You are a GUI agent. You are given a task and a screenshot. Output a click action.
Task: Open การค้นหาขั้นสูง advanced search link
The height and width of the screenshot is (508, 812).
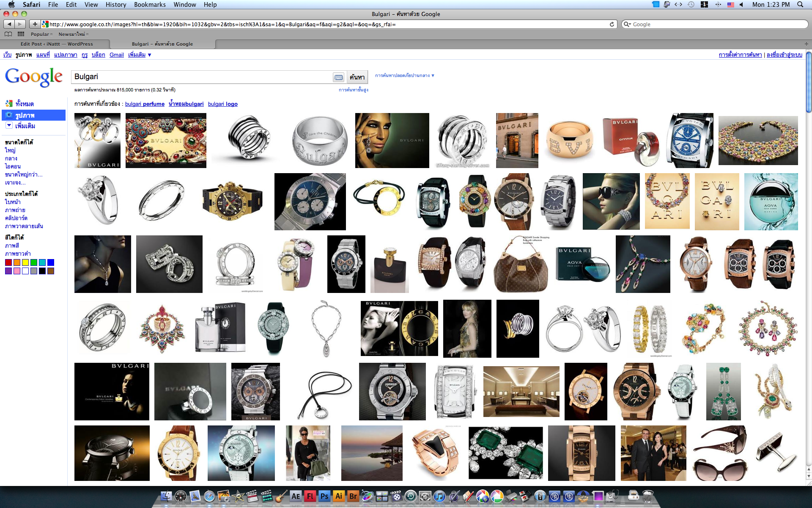pos(354,90)
